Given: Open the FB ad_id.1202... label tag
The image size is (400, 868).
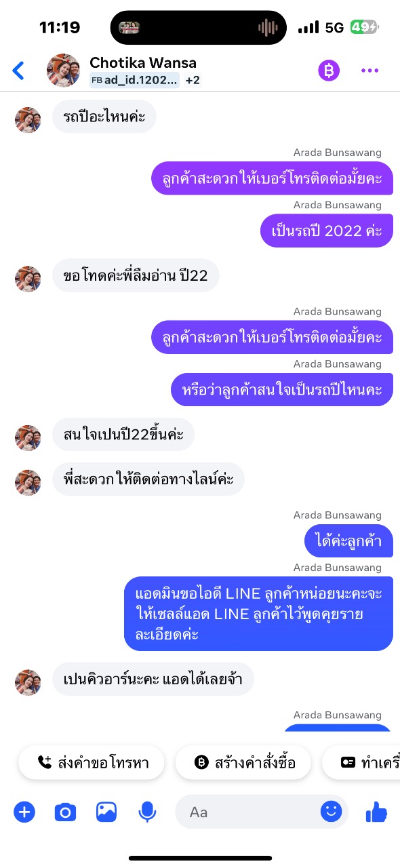Looking at the screenshot, I should [135, 80].
